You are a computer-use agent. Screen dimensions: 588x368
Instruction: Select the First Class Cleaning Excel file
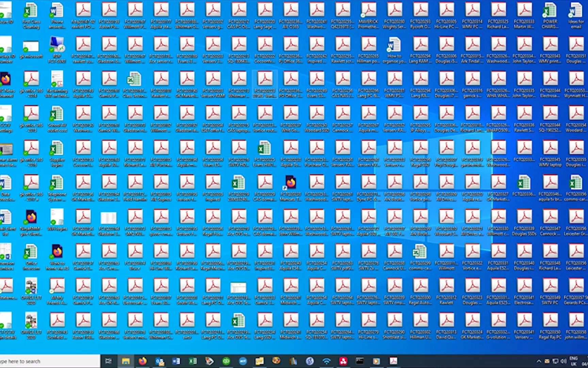click(31, 15)
